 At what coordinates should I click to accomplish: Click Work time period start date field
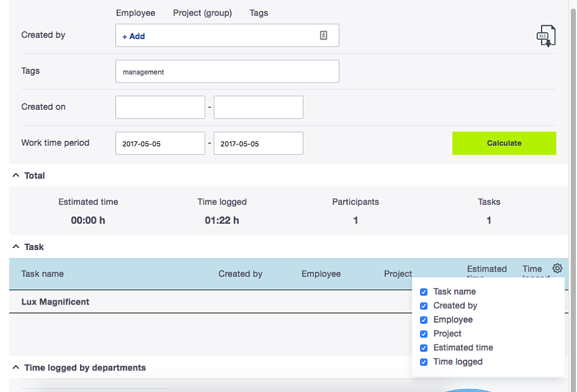pos(160,143)
